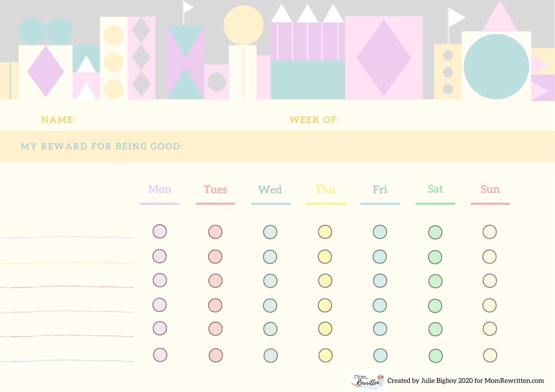Click the My Reward For Being Good field
Viewport: 555px width, 392px height.
coord(277,146)
